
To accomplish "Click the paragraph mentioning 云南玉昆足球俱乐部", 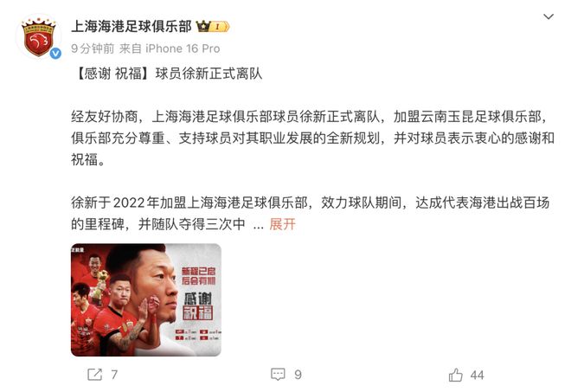I will 312,138.
